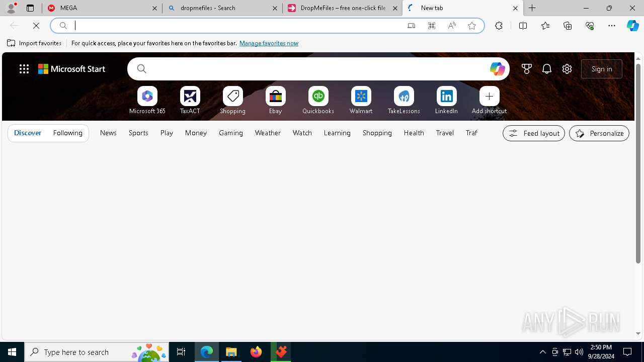
Task: Open the Play category
Action: click(x=167, y=133)
